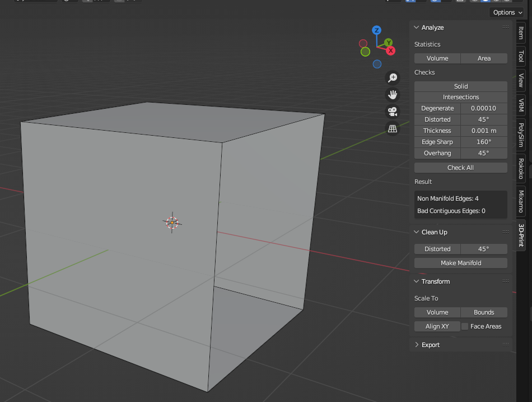Collapse the Clean Up panel
The height and width of the screenshot is (402, 532).
point(416,232)
